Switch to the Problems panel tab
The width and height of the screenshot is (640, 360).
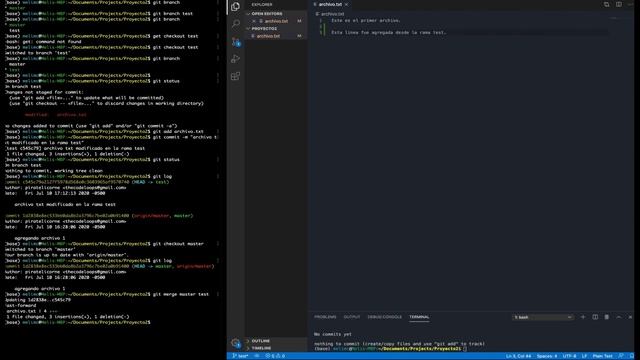(x=325, y=317)
